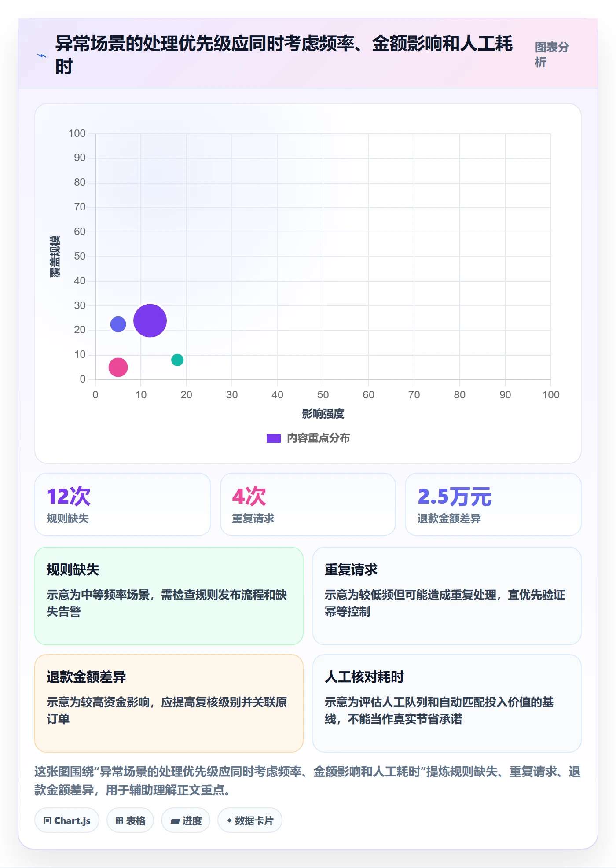This screenshot has height=868, width=616.
Task: Click the Chart.js tag
Action: coord(67,820)
